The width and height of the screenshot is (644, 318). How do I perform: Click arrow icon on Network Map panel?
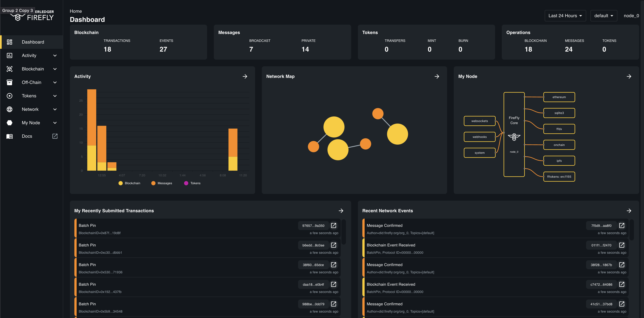coord(437,76)
